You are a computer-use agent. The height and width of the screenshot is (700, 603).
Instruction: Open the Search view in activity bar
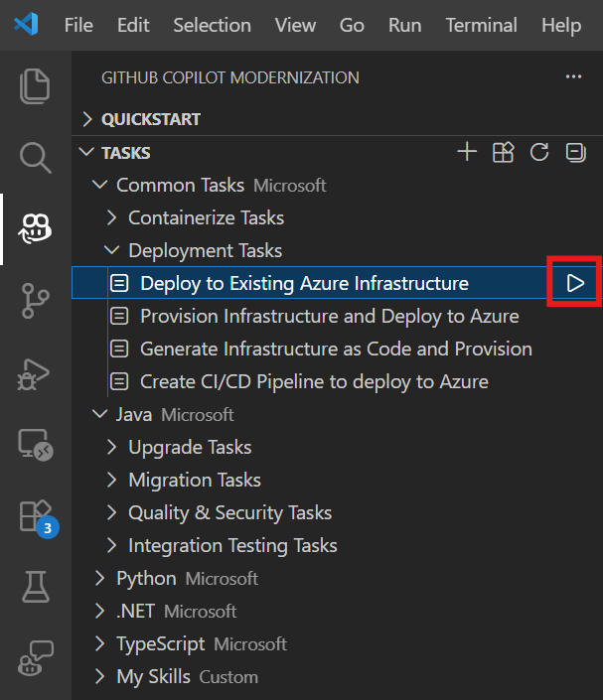[x=35, y=158]
